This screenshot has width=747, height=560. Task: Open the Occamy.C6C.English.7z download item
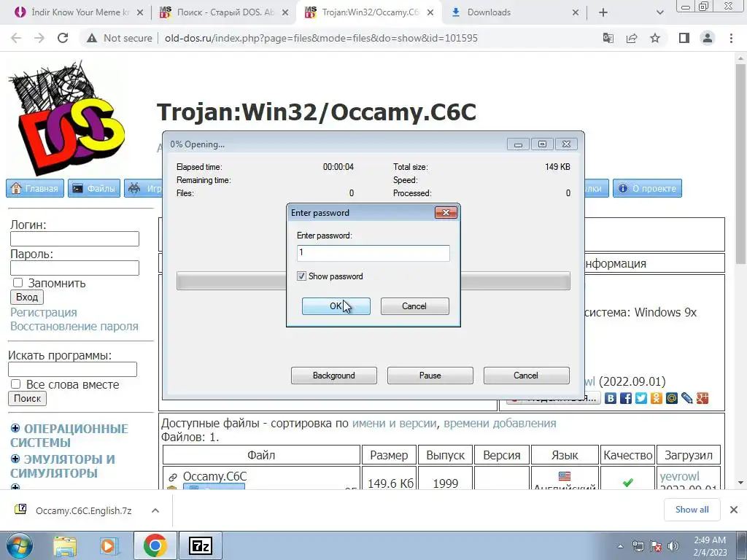74,510
